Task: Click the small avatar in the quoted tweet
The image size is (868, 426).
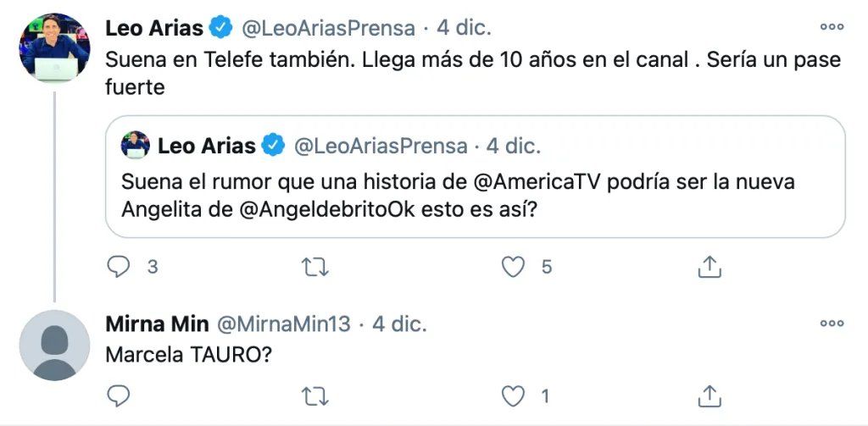Action: tap(136, 145)
